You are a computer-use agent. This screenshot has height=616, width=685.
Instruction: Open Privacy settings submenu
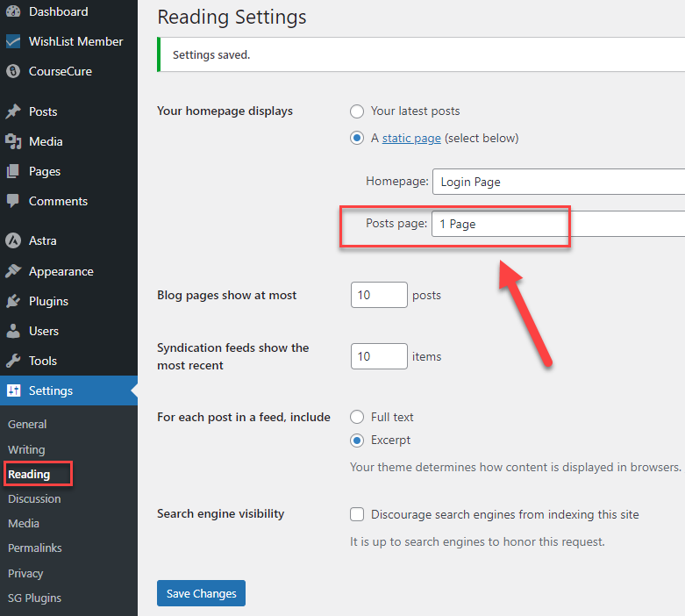pyautogui.click(x=25, y=573)
